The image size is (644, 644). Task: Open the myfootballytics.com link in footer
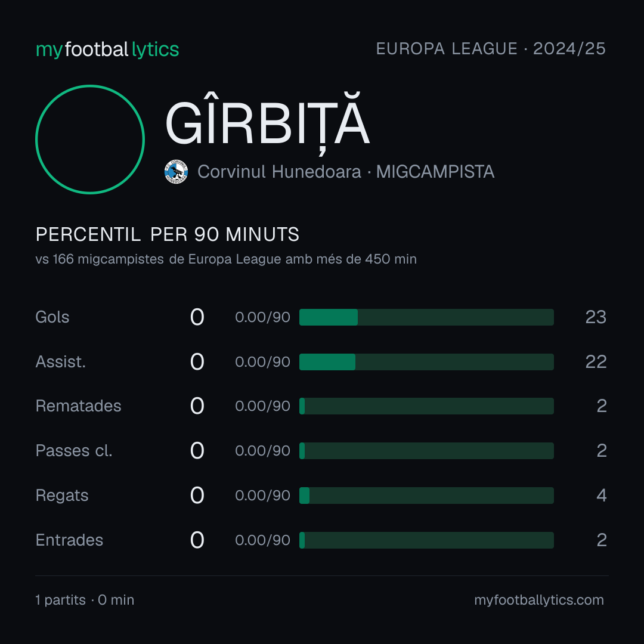539,600
